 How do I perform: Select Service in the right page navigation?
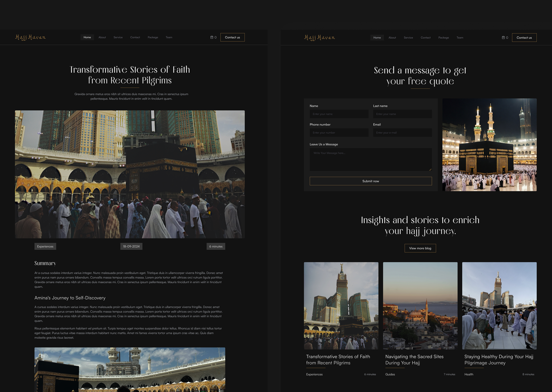click(x=408, y=38)
